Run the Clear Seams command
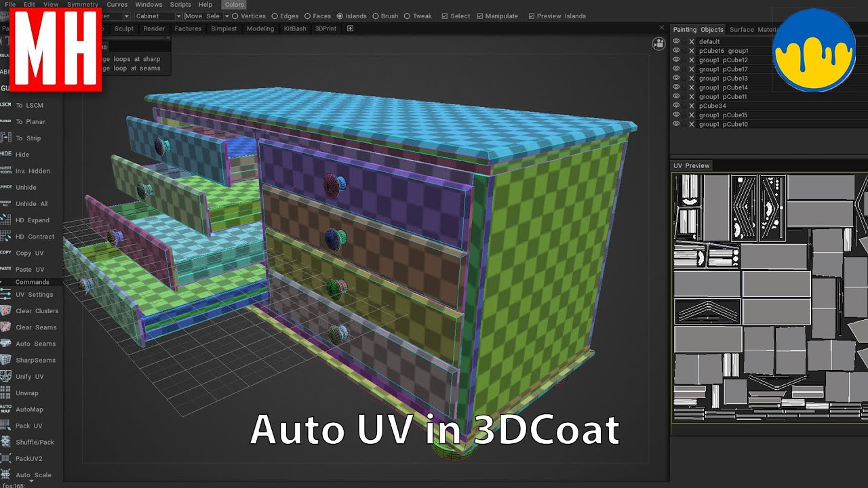This screenshot has height=488, width=868. coord(36,327)
